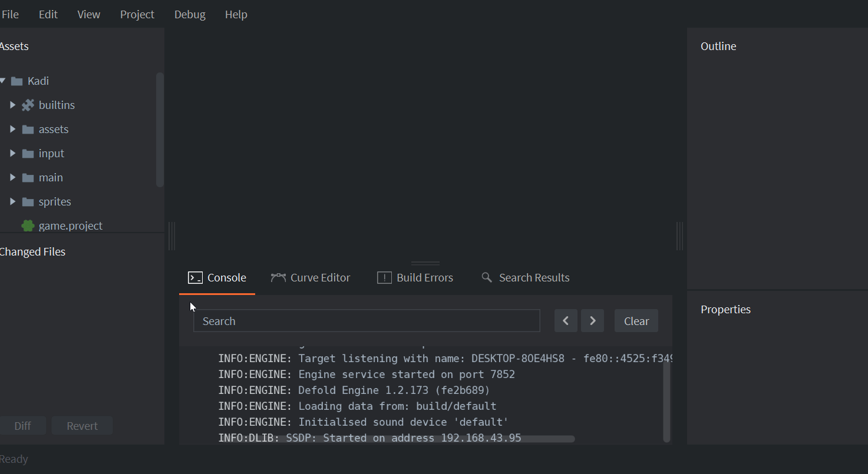Expand the main folder
Image resolution: width=868 pixels, height=474 pixels.
tap(12, 177)
